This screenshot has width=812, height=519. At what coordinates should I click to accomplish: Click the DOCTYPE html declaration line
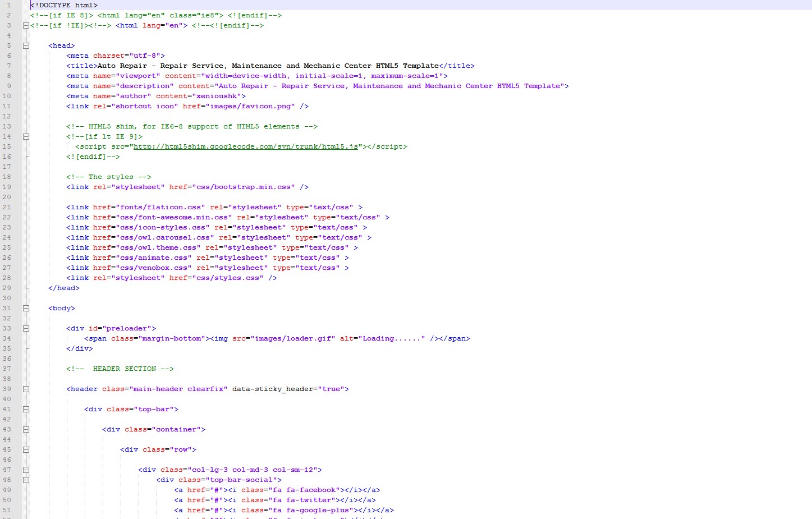(x=64, y=5)
